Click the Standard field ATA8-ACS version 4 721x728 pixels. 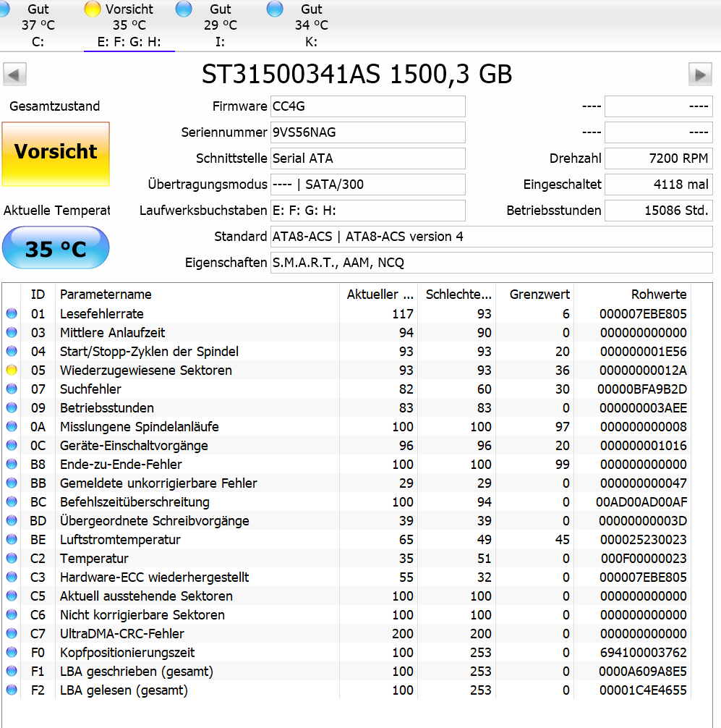(x=491, y=237)
